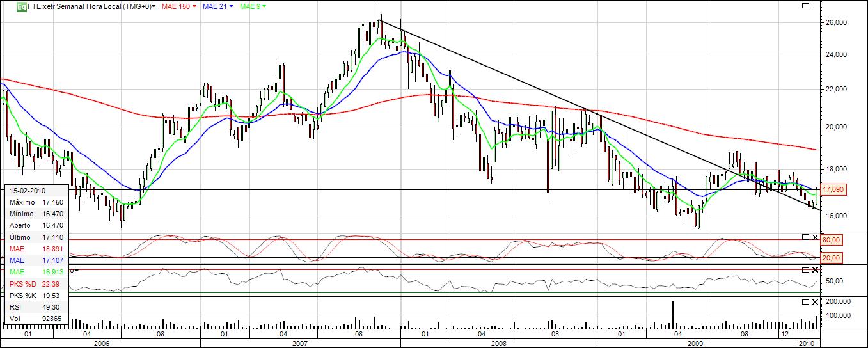
Task: Select the tallest volume bar in 2009
Action: tap(673, 313)
